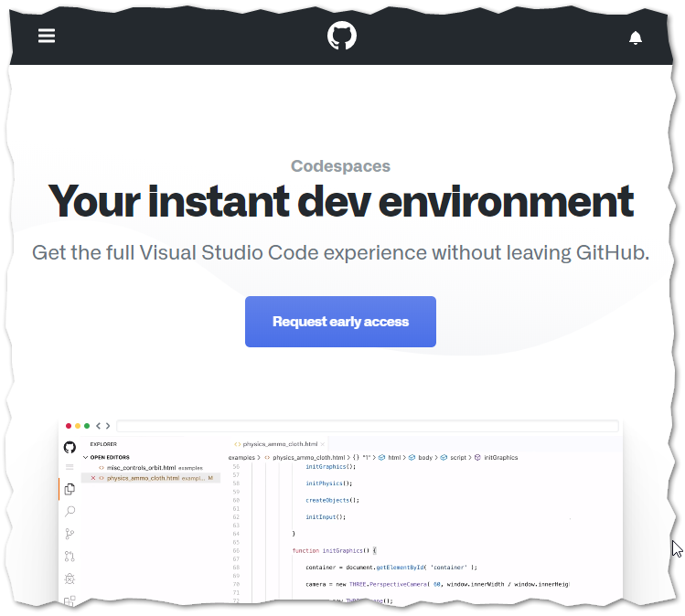Click the forward arrow in the editor window bar
This screenshot has width=685, height=616.
point(108,426)
